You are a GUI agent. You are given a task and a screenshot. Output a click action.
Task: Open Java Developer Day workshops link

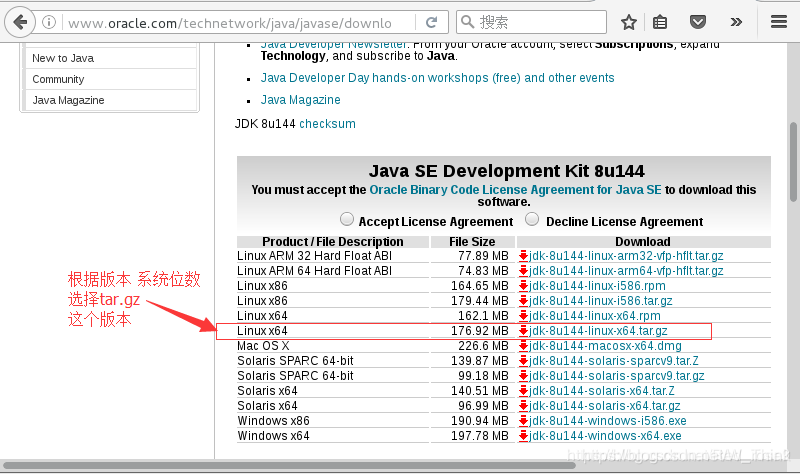(437, 78)
